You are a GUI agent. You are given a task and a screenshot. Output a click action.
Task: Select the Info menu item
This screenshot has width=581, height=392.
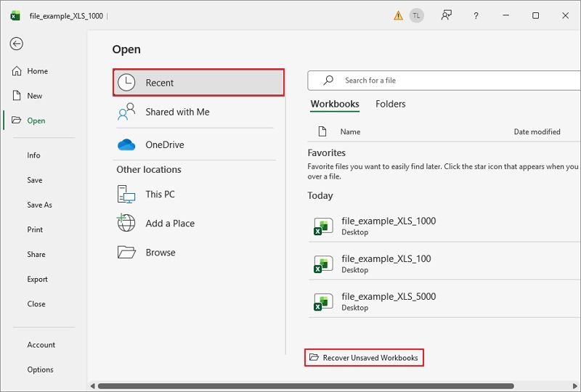click(33, 155)
